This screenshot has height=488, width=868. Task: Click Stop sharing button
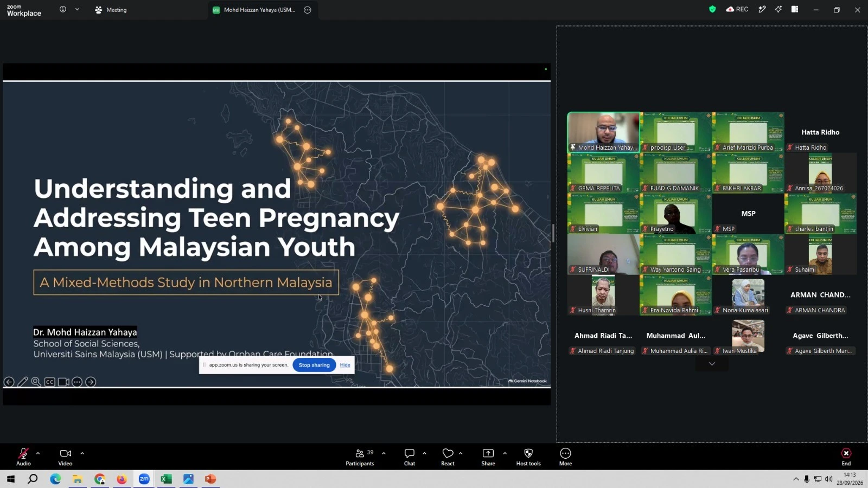point(314,365)
